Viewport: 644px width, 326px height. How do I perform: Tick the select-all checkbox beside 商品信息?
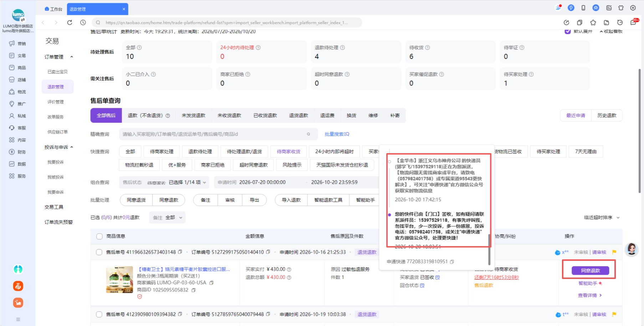pyautogui.click(x=99, y=236)
